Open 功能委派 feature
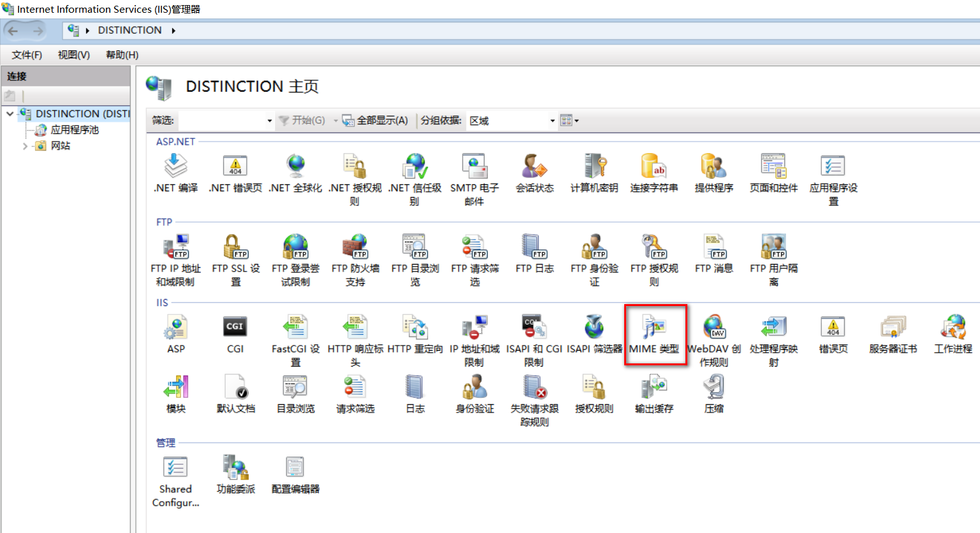This screenshot has height=533, width=980. coord(235,474)
